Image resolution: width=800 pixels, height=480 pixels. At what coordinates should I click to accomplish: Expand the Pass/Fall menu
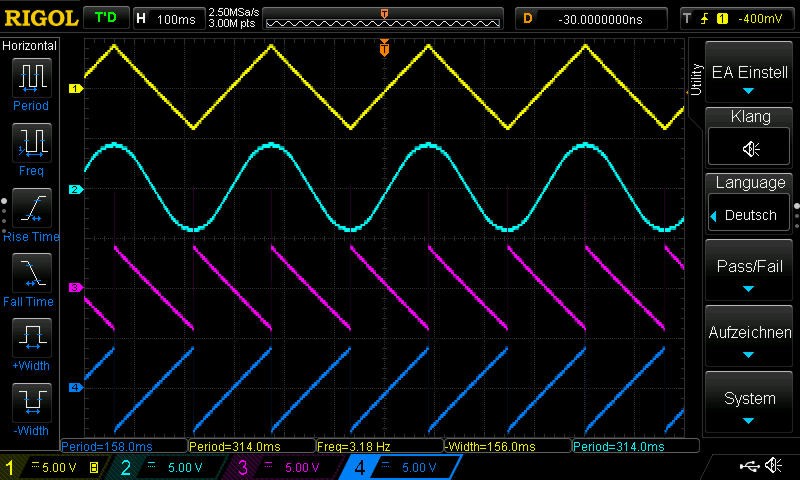(x=750, y=274)
